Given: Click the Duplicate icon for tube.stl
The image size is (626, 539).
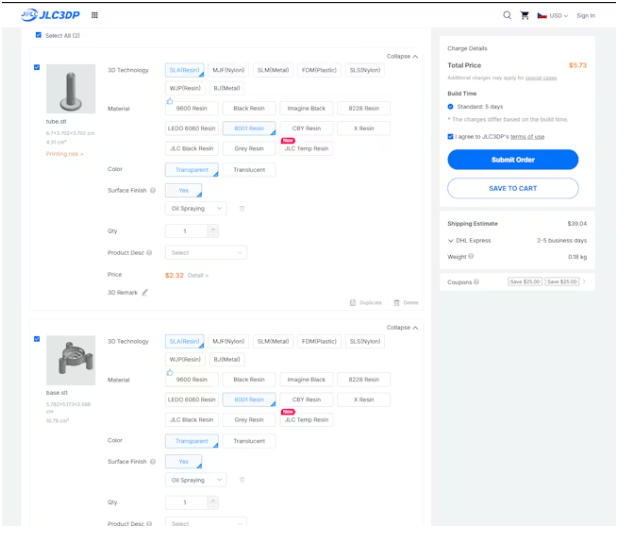Looking at the screenshot, I should click(x=353, y=302).
